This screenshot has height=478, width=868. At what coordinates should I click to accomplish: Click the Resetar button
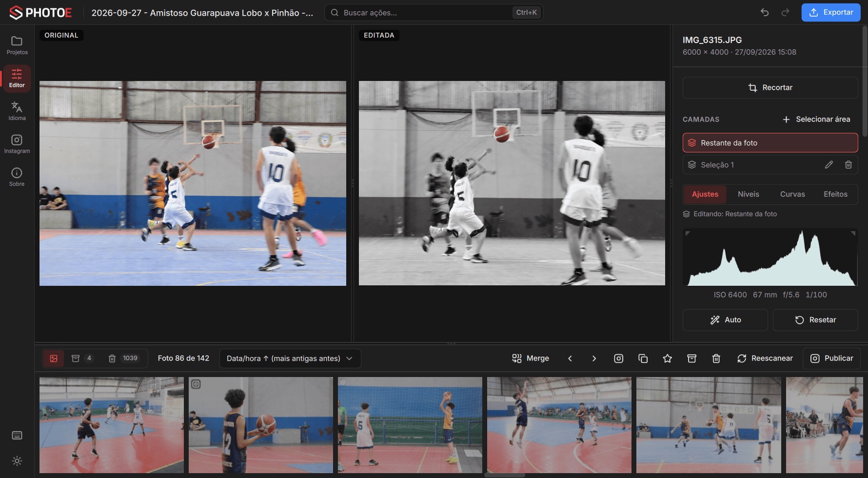(x=815, y=320)
